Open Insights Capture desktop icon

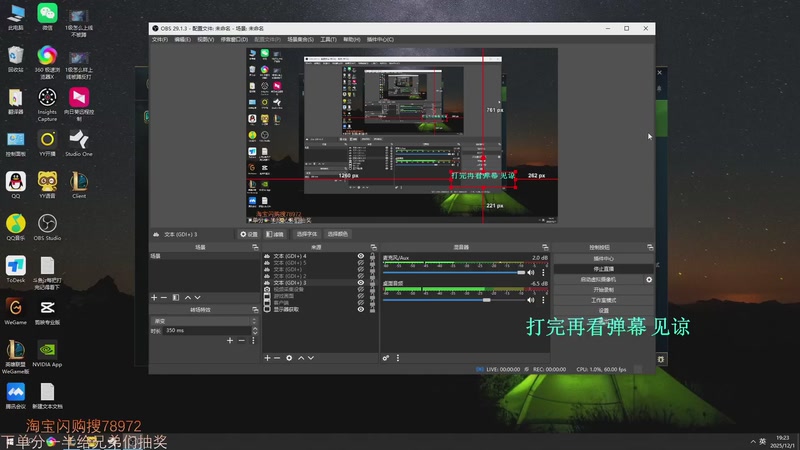point(47,105)
